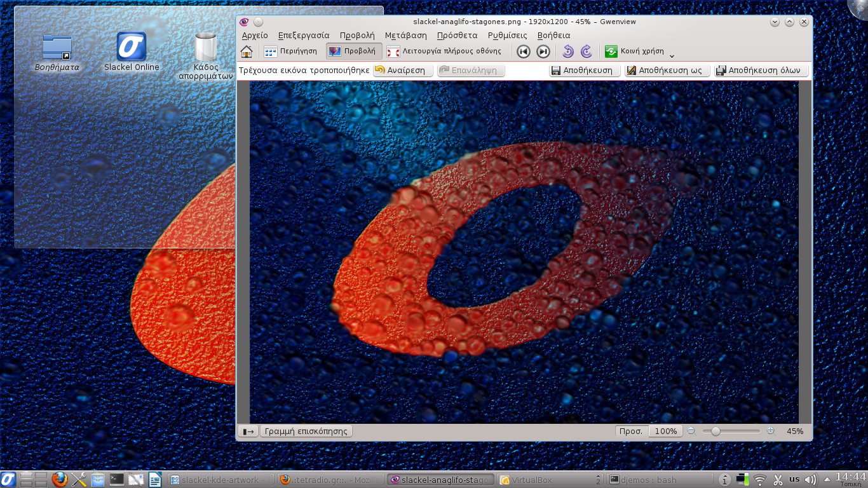
Task: Go to the next image
Action: 543,51
